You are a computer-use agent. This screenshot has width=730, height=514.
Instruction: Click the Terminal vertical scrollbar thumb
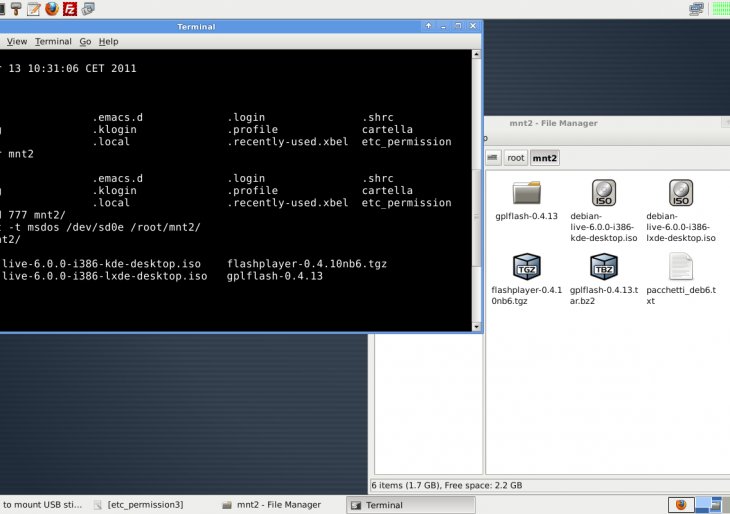click(476, 216)
